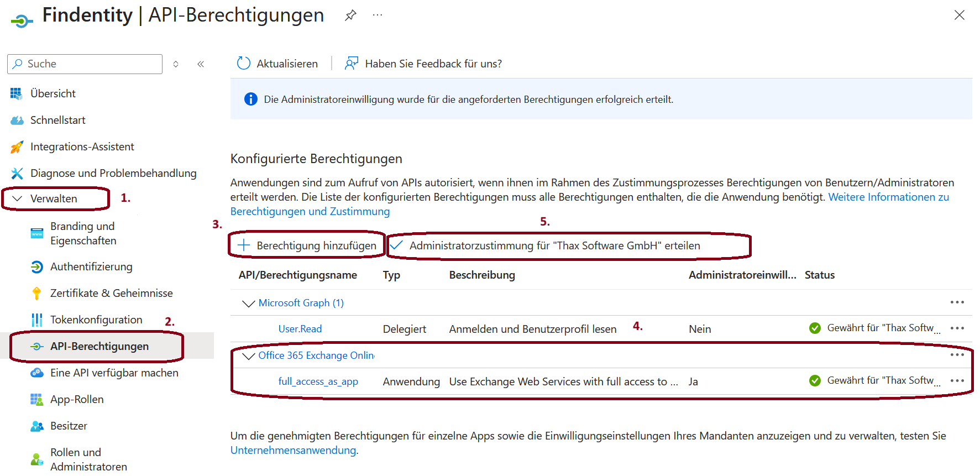Click the info icon in the consent banner
The width and height of the screenshot is (980, 476).
pyautogui.click(x=251, y=99)
